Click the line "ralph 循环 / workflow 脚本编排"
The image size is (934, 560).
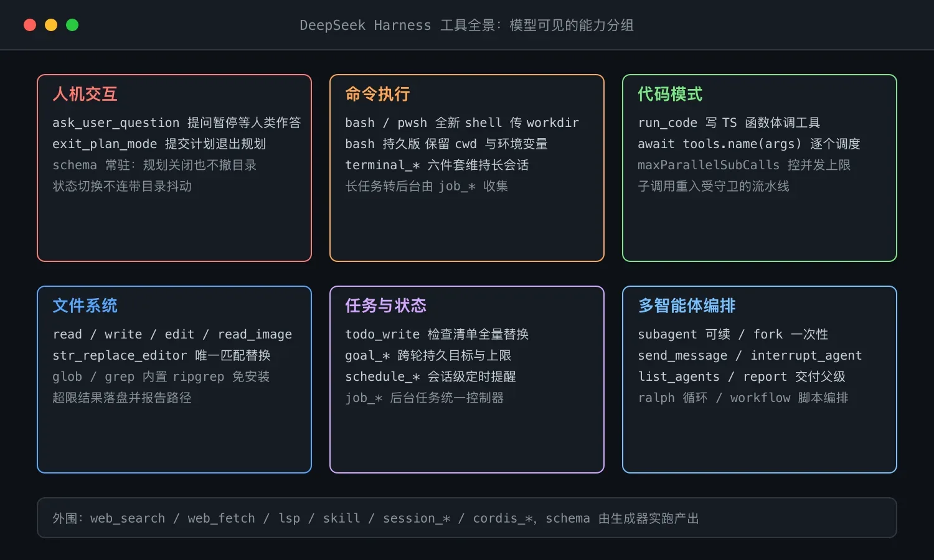[x=743, y=398]
